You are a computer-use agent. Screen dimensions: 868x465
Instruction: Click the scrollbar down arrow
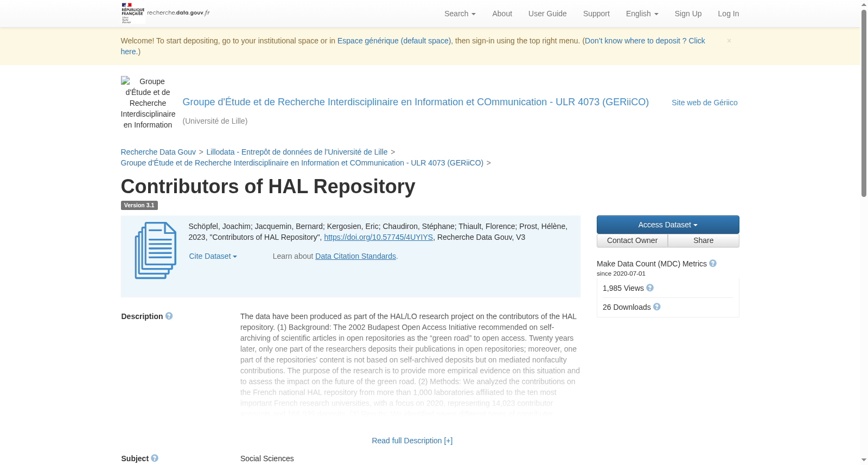[x=864, y=460]
